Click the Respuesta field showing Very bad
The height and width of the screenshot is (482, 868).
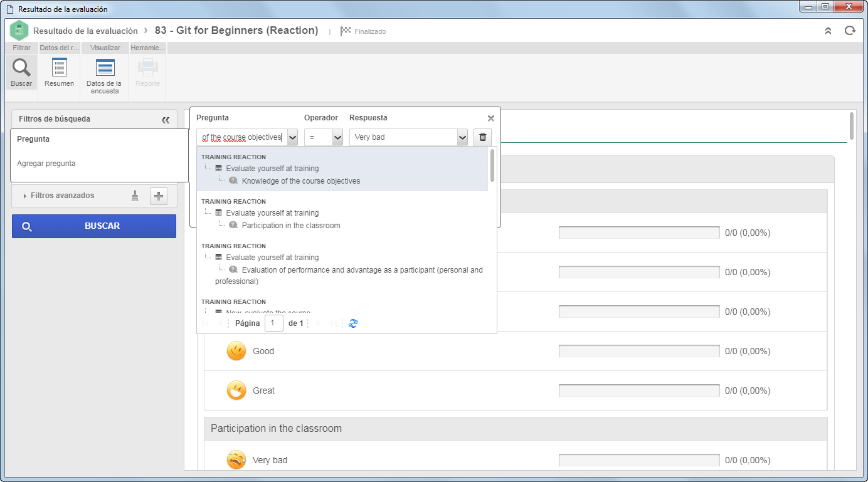403,137
